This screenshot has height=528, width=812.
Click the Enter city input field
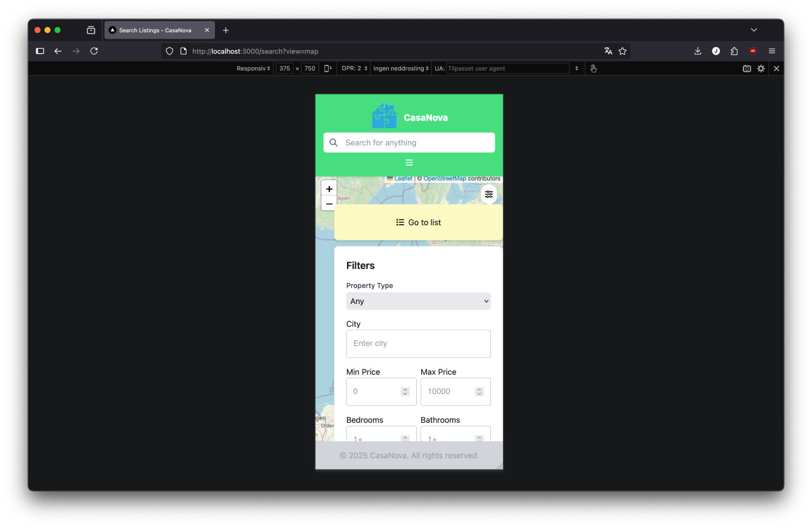[x=418, y=343]
